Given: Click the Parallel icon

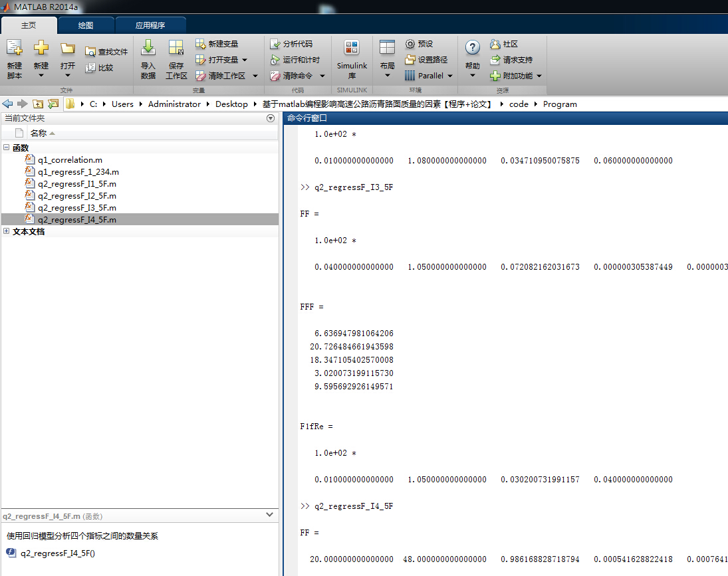Looking at the screenshot, I should point(410,76).
